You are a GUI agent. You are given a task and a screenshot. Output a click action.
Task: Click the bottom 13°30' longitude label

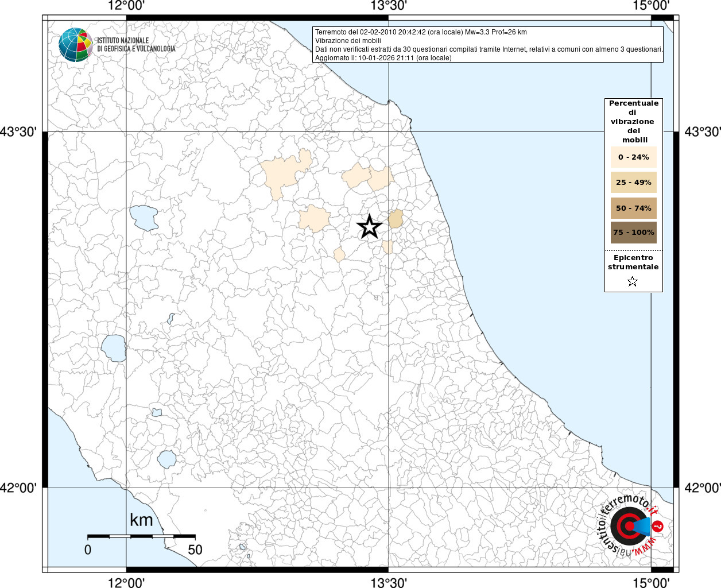coord(389,582)
